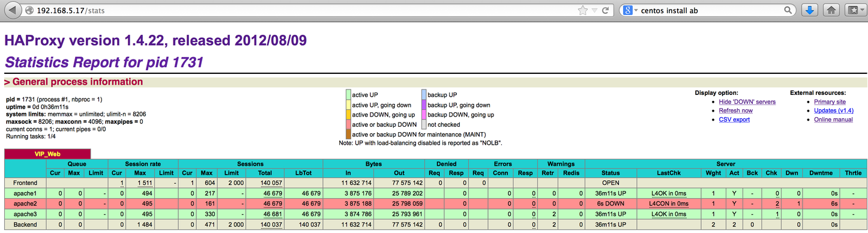Click the active UP green legend swatch
The image size is (868, 233).
348,94
